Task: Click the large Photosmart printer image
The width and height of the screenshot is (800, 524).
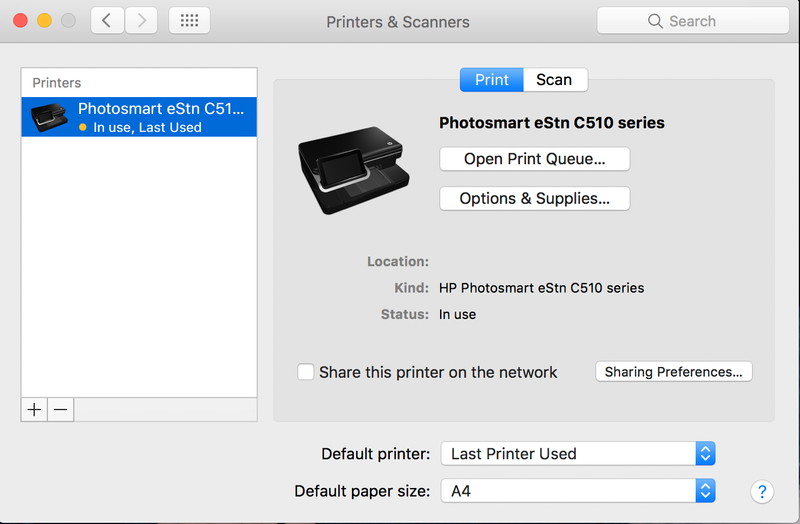Action: (354, 170)
